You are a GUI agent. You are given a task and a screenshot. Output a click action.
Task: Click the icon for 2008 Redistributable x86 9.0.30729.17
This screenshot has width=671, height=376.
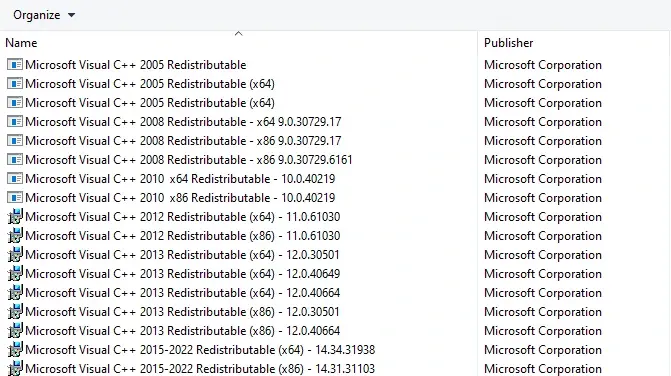point(15,141)
